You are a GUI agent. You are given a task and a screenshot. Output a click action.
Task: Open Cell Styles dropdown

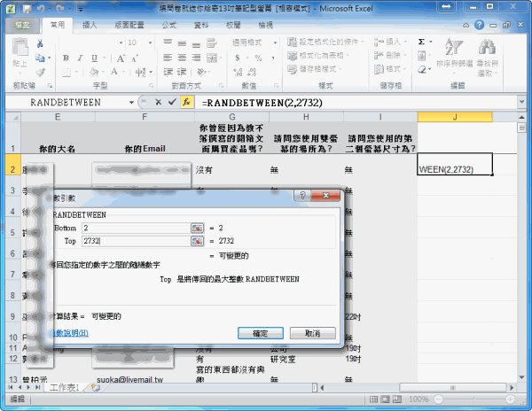[315, 69]
